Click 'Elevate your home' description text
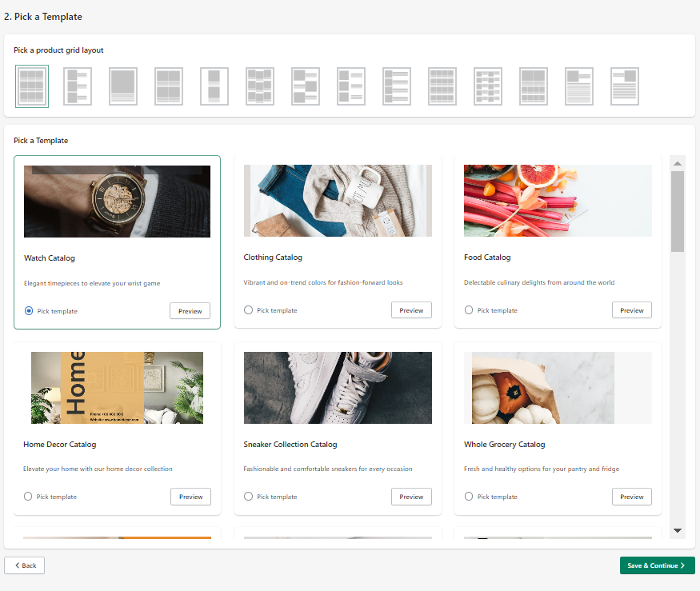This screenshot has height=591, width=700. [x=98, y=469]
